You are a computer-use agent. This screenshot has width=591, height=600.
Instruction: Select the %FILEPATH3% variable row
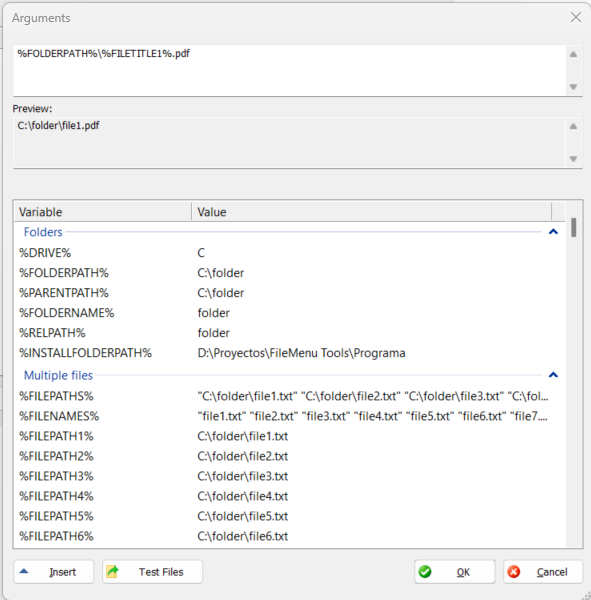pyautogui.click(x=289, y=476)
